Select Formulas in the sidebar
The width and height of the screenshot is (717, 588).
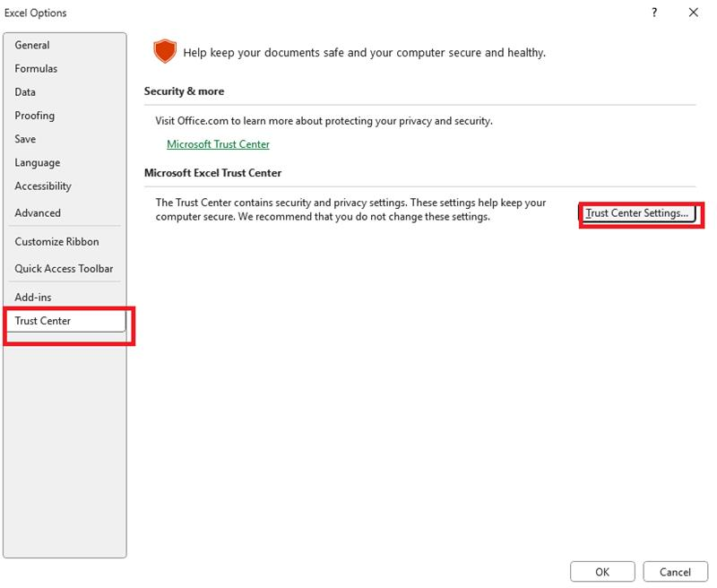coord(65,69)
